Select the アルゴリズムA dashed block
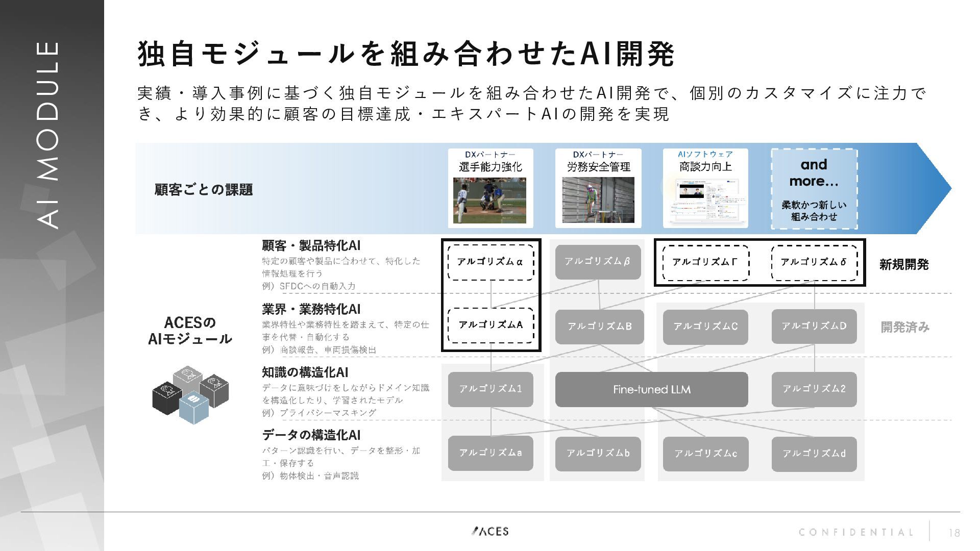 pos(491,325)
